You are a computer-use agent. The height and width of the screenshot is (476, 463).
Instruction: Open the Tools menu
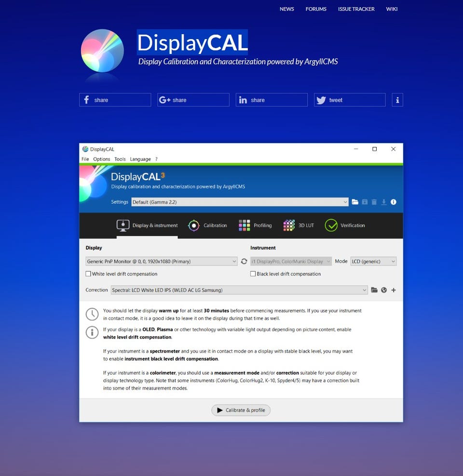120,159
